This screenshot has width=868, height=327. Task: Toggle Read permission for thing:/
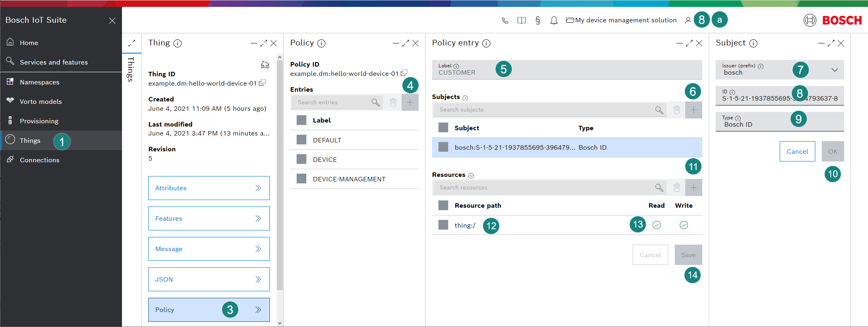[x=657, y=225]
